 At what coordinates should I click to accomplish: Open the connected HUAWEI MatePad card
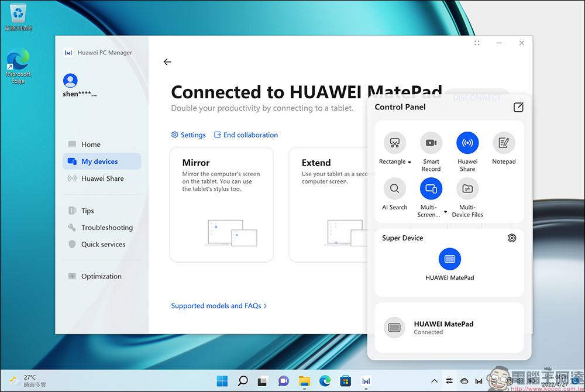[x=449, y=328]
